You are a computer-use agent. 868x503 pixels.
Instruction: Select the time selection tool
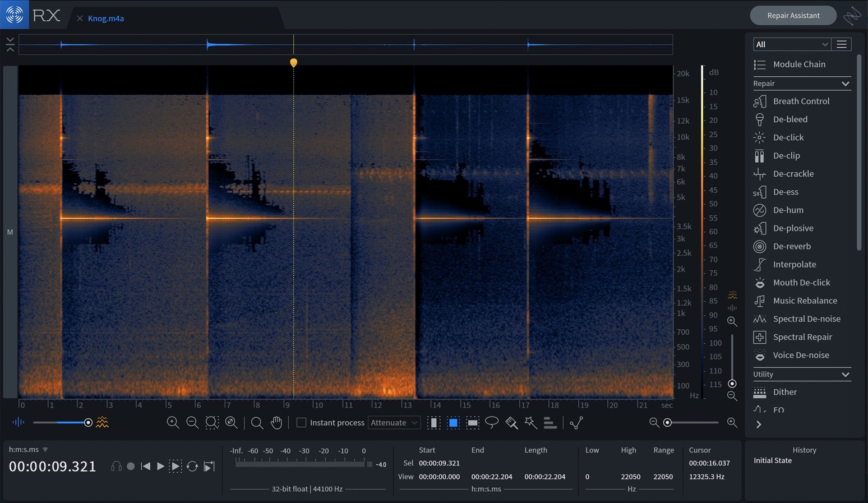433,423
